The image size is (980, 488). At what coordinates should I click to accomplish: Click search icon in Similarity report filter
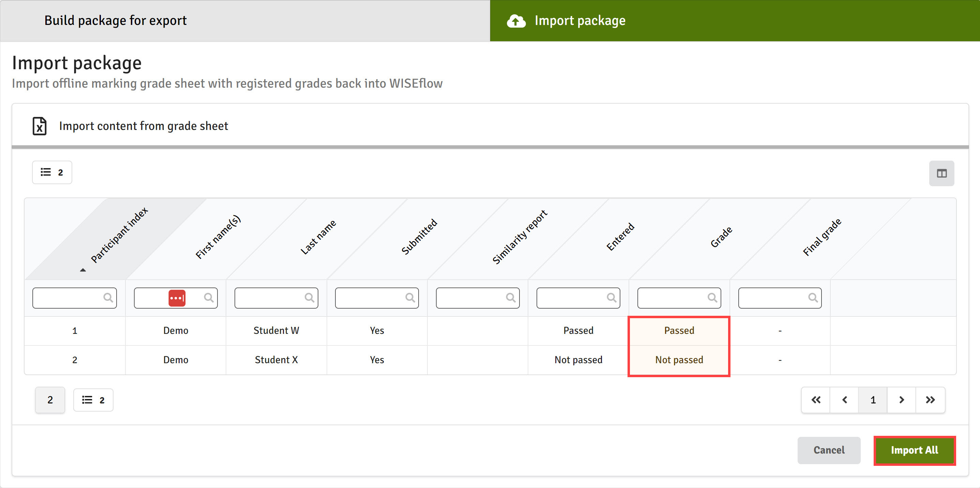pyautogui.click(x=511, y=298)
